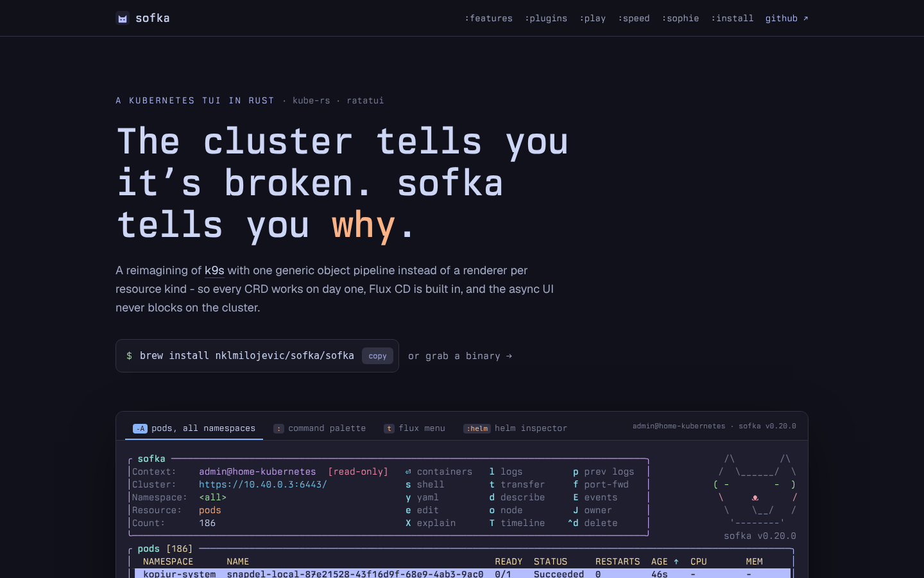Click the 'ratatui' tagline text
This screenshot has height=578, width=924.
click(365, 100)
